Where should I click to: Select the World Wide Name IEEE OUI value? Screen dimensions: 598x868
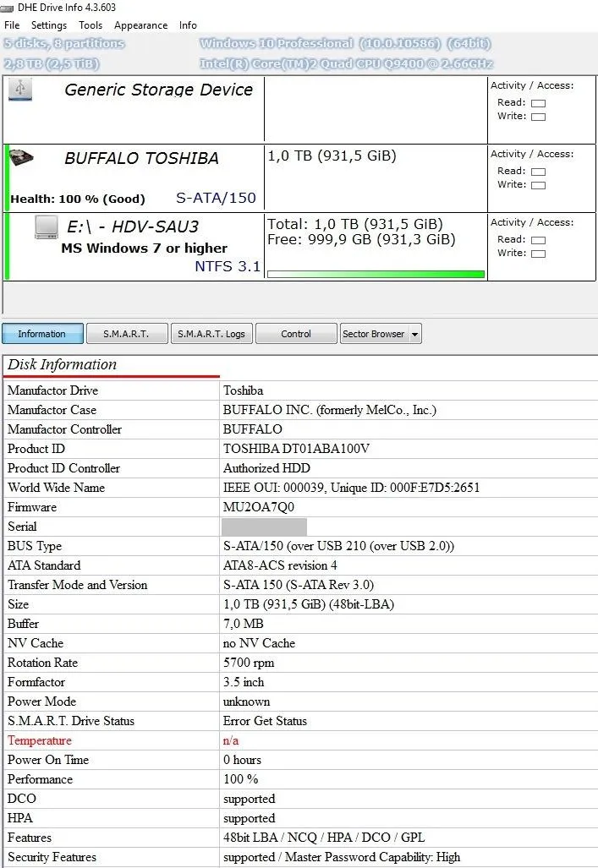[x=351, y=487]
